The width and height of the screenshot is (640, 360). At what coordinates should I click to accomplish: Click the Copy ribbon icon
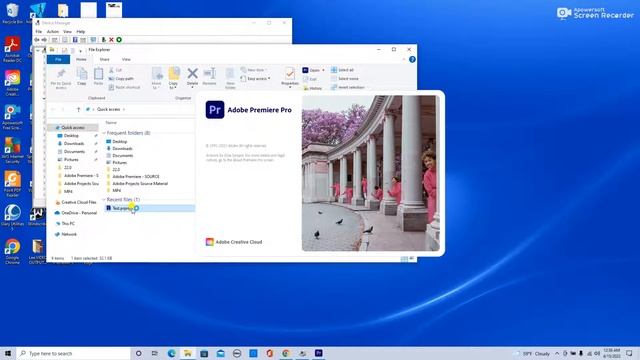82,77
